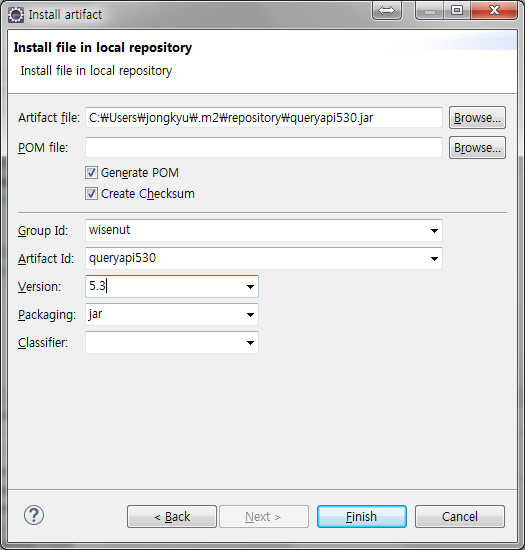525x550 pixels.
Task: Toggle the Create Checksum checkbox
Action: [91, 194]
